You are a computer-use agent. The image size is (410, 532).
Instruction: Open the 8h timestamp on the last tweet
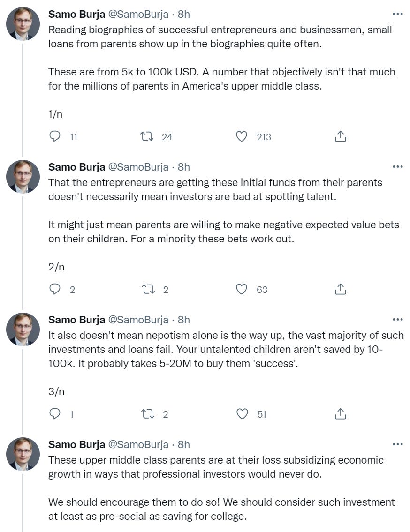click(184, 444)
